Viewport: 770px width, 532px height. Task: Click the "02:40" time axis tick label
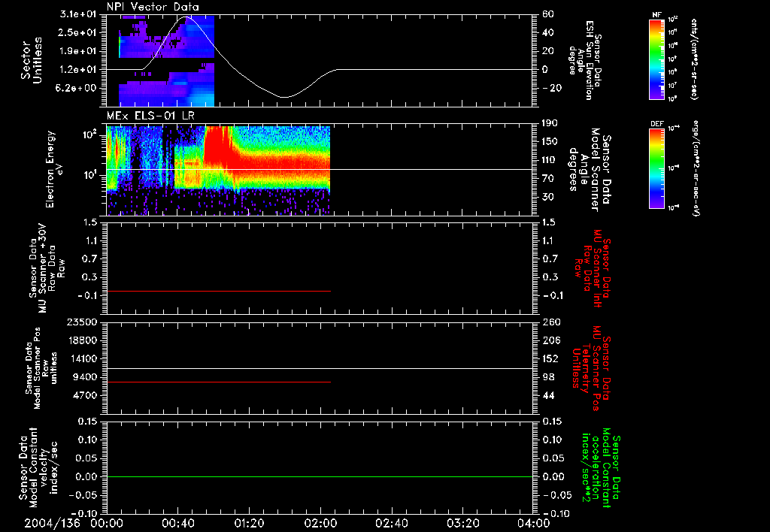391,523
